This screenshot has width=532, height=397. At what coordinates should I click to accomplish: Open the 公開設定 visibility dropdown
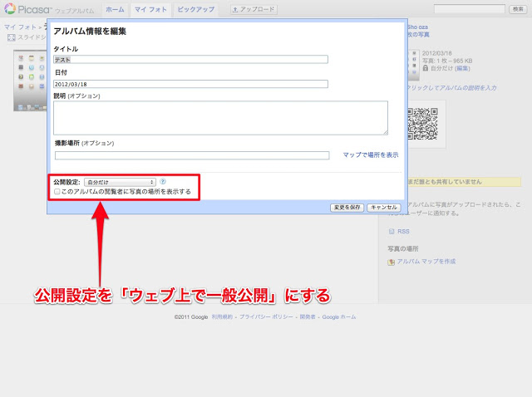click(121, 181)
